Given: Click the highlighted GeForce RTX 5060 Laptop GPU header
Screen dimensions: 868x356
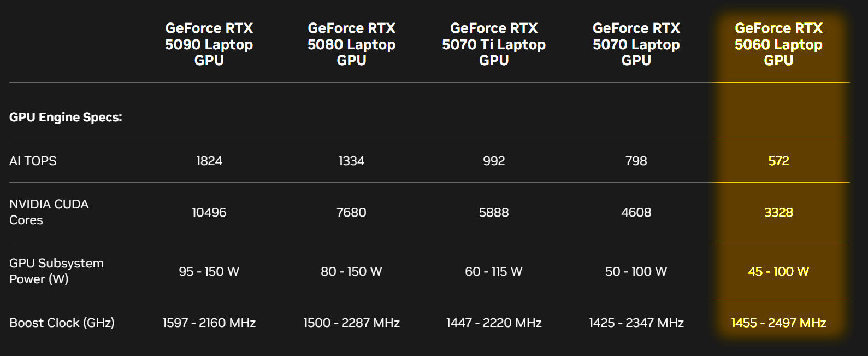Looking at the screenshot, I should tap(778, 44).
